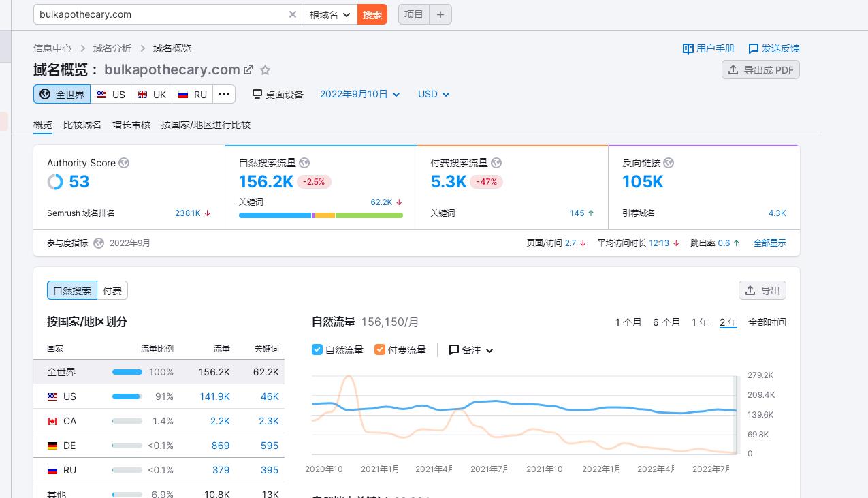Viewport: 868px width, 498px height.
Task: Switch database to UK
Action: [x=152, y=94]
